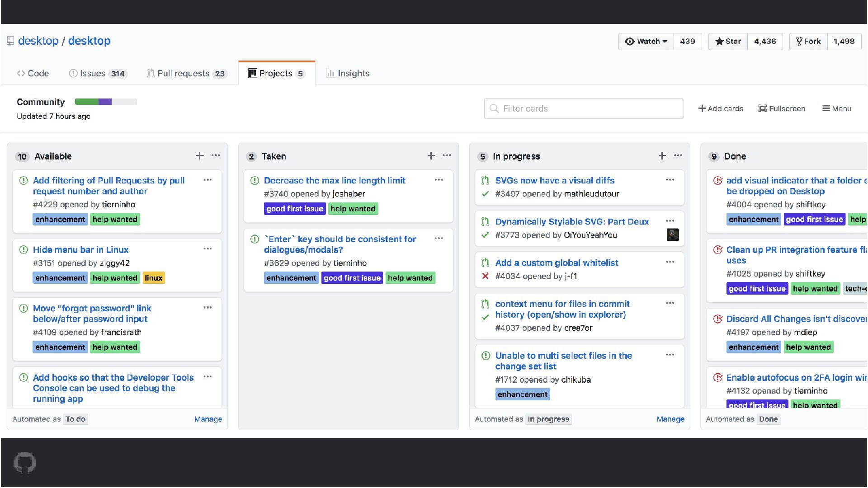This screenshot has height=488, width=868.
Task: Open the Watch dropdown
Action: click(646, 41)
